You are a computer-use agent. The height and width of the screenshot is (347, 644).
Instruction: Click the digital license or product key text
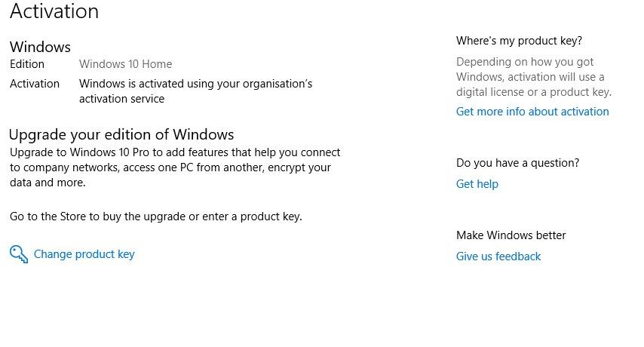(x=533, y=92)
